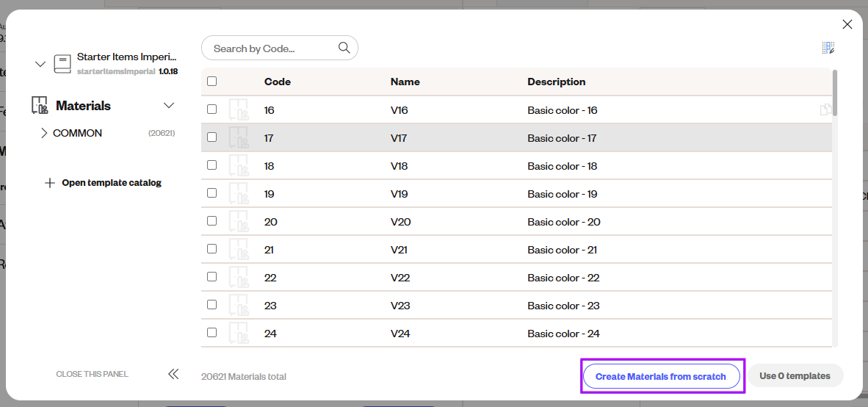
Task: Click the name V17 cell
Action: click(399, 137)
